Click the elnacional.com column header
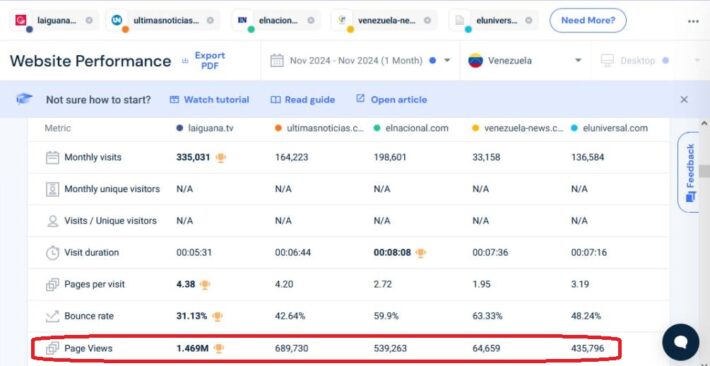Screen dimensions: 710x366 [411, 128]
